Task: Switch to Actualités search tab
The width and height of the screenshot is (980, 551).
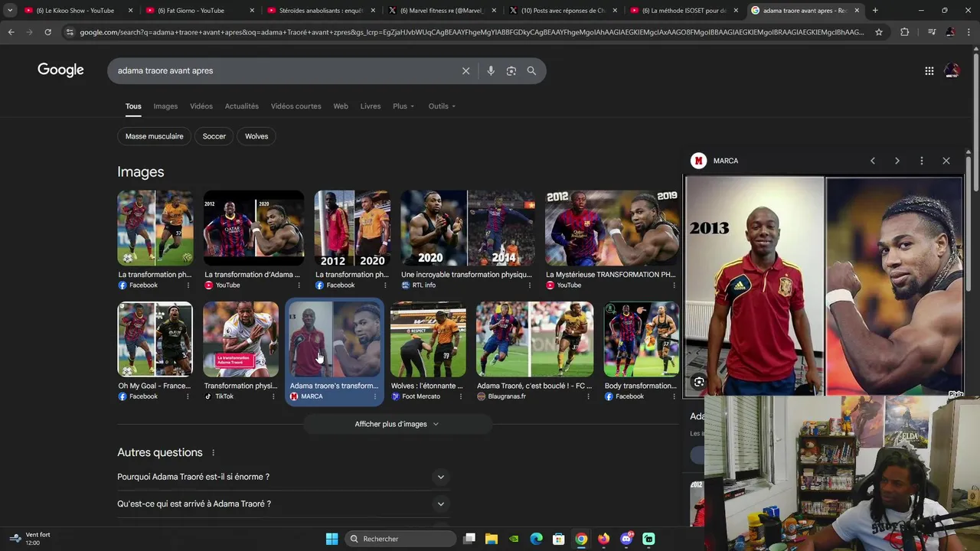Action: pos(242,106)
